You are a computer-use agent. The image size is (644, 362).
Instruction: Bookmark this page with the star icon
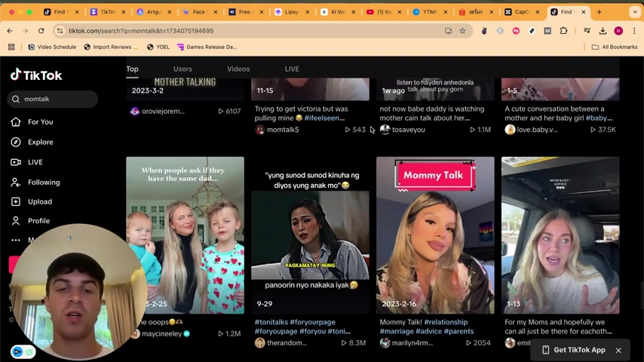462,31
